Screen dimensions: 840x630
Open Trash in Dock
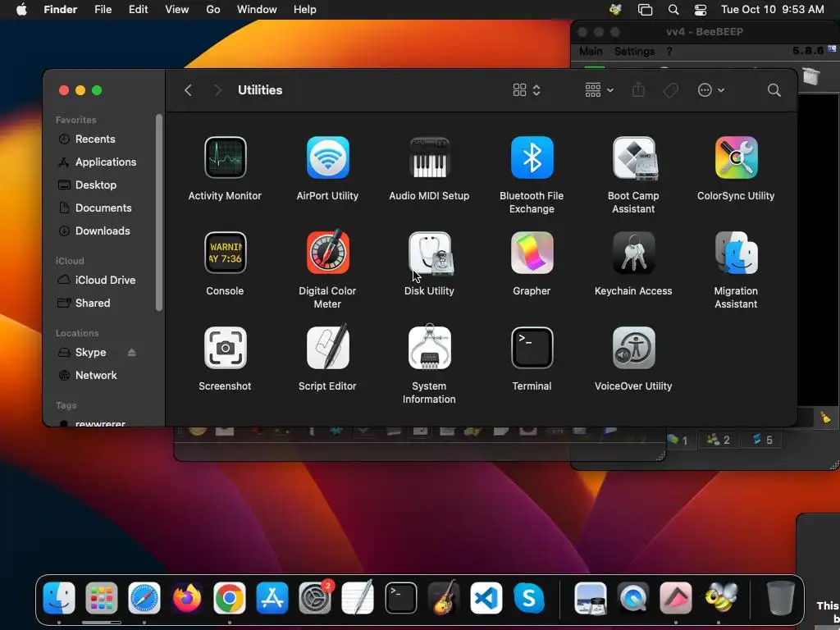click(780, 597)
